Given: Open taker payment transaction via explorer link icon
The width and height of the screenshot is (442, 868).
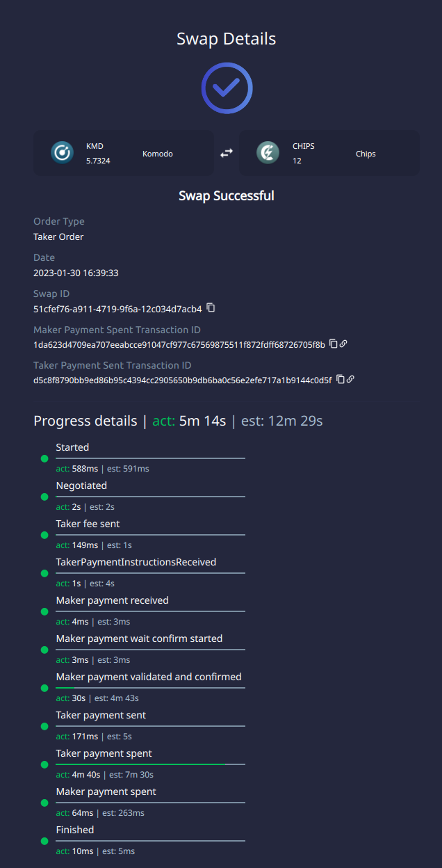Looking at the screenshot, I should pyautogui.click(x=350, y=379).
